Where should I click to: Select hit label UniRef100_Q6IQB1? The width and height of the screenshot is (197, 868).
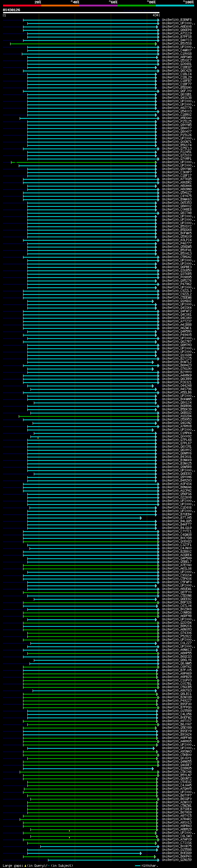coord(177,94)
